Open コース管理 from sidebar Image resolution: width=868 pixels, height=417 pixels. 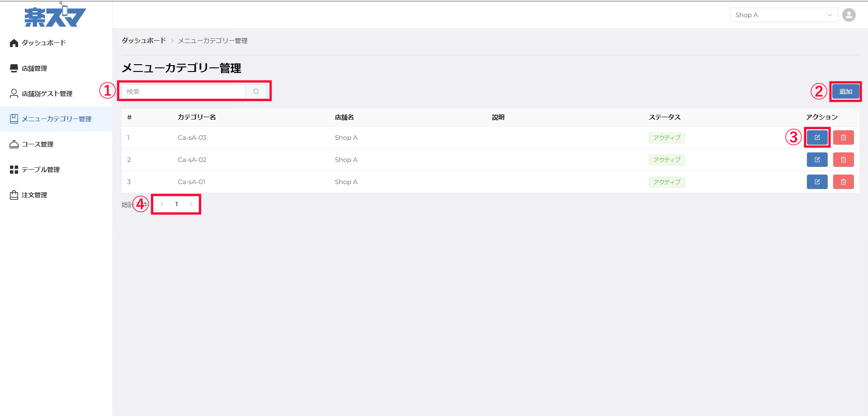pyautogui.click(x=38, y=144)
